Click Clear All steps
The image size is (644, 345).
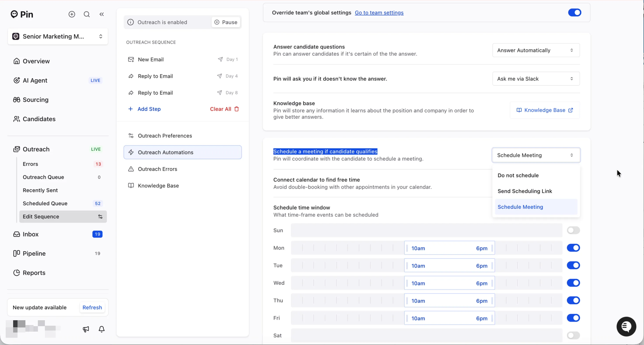(x=225, y=109)
